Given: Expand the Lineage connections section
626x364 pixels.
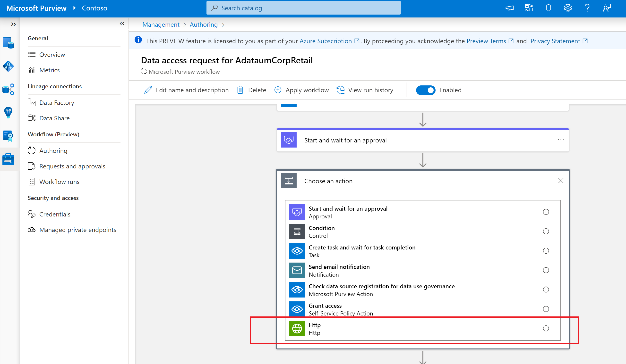Looking at the screenshot, I should [x=54, y=86].
